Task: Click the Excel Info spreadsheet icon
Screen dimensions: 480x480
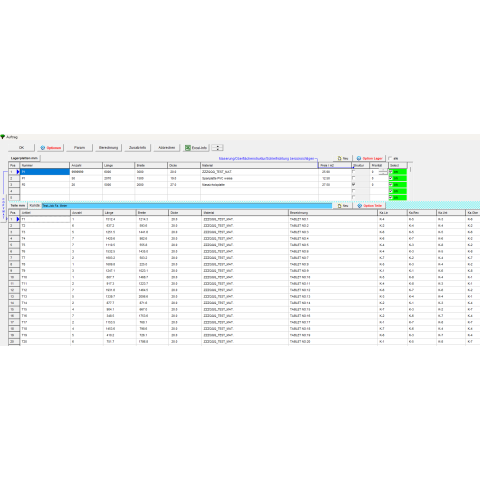Action: (188, 148)
